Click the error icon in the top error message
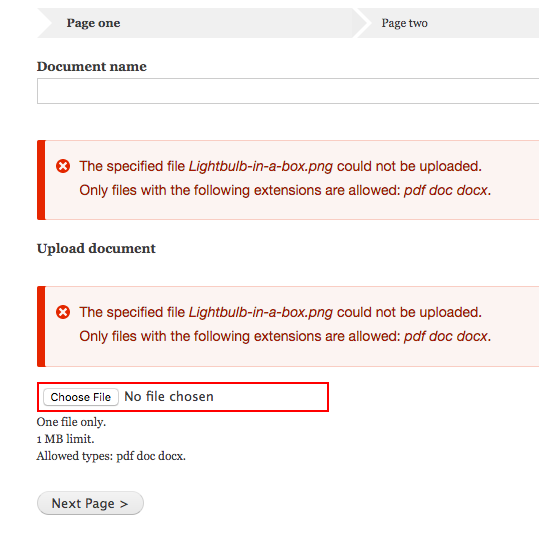Image resolution: width=539 pixels, height=533 pixels. pyautogui.click(x=63, y=166)
